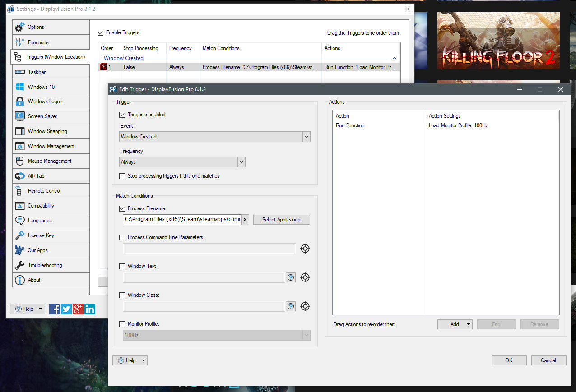Click the Process Command Line target crosshair icon

point(305,249)
